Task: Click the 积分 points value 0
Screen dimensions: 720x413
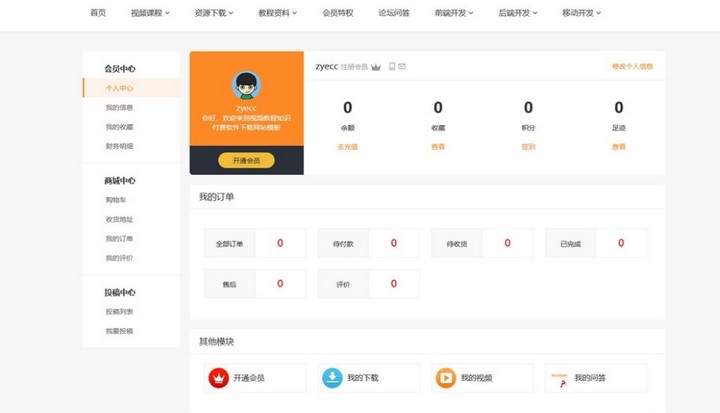Action: coord(529,107)
